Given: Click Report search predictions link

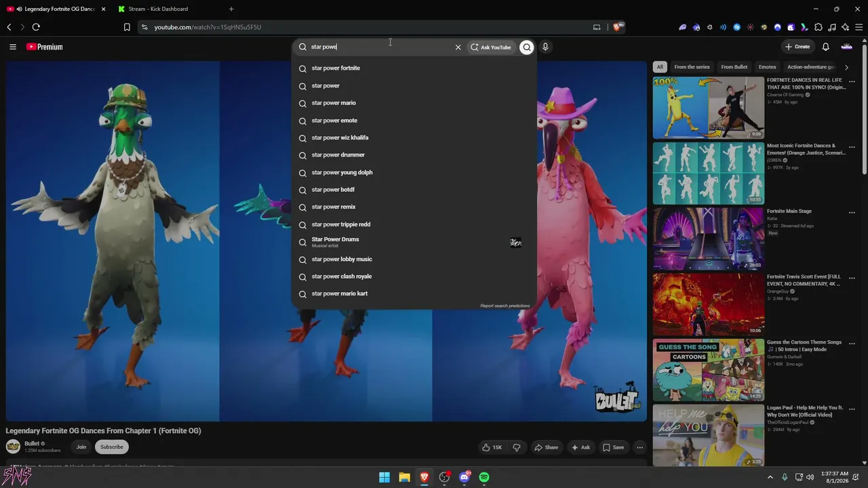Looking at the screenshot, I should [x=505, y=306].
